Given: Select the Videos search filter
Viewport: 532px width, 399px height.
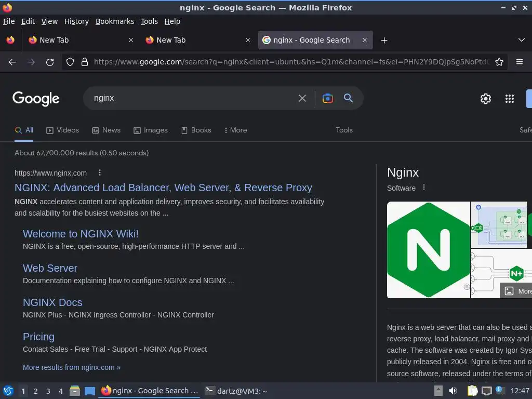Looking at the screenshot, I should tap(63, 130).
